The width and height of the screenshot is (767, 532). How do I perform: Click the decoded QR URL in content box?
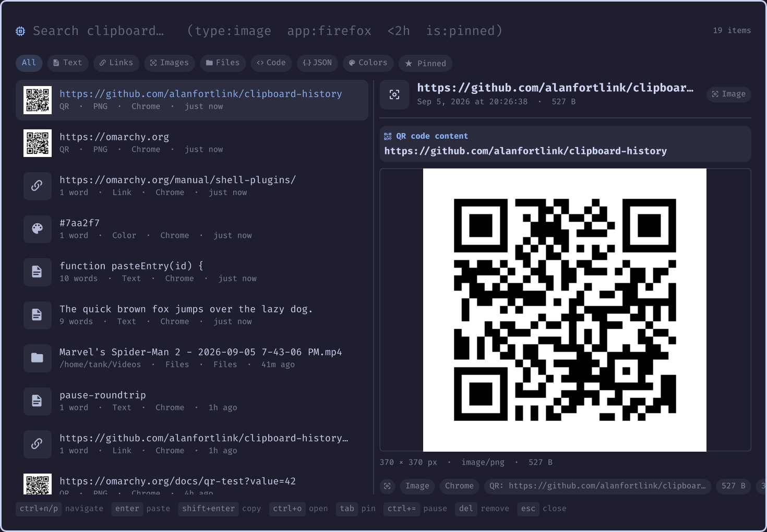coord(525,151)
